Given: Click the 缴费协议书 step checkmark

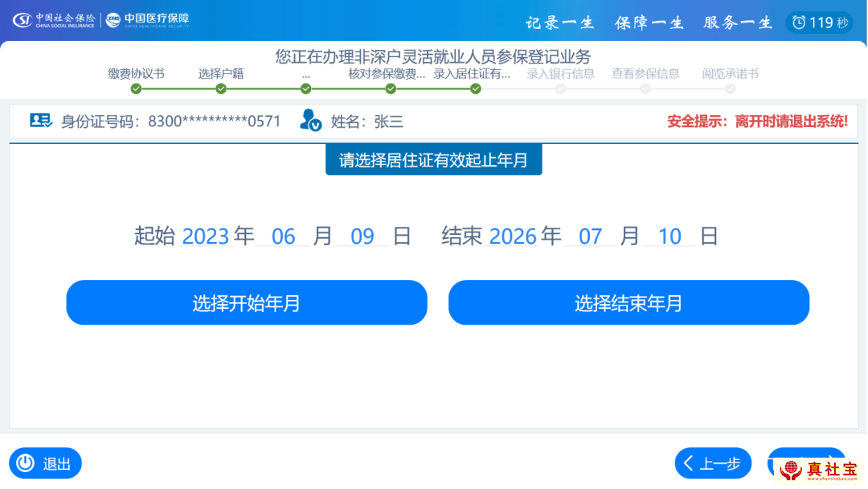Looking at the screenshot, I should point(136,88).
